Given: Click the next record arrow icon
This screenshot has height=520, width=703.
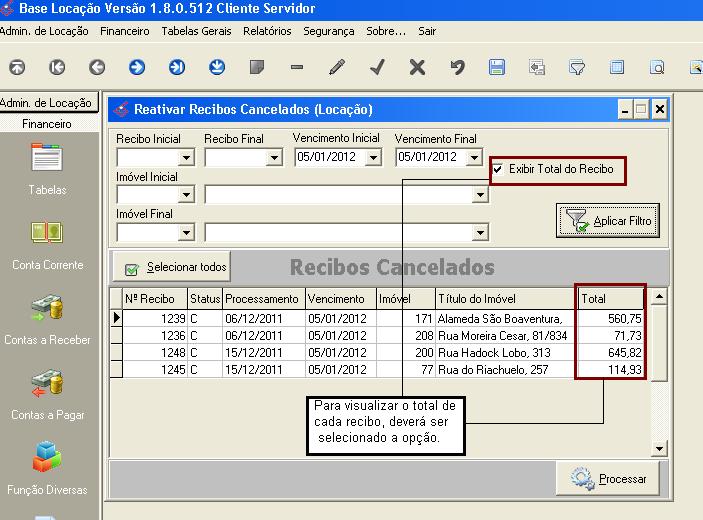Looking at the screenshot, I should [x=137, y=68].
